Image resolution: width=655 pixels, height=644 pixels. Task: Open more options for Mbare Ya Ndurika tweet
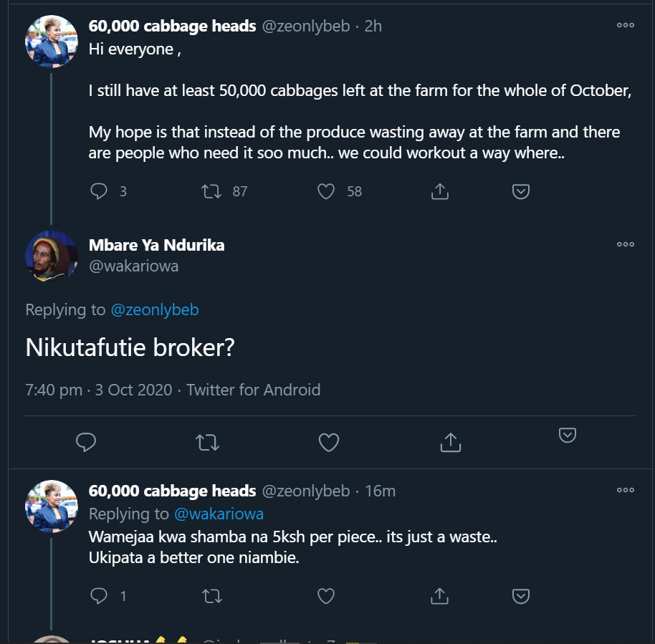(625, 244)
